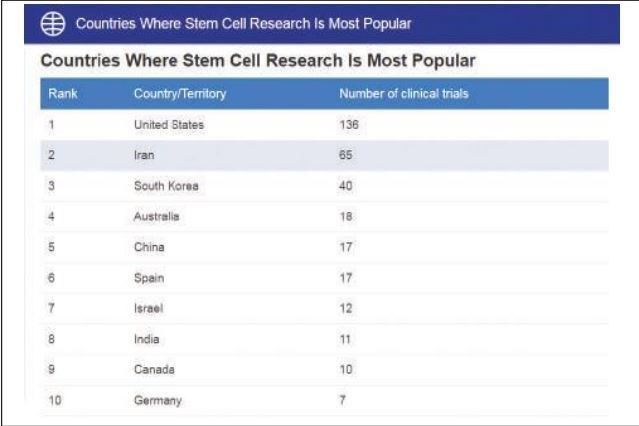Click the South Korea cell
Image resolution: width=639 pixels, height=426 pixels.
point(166,186)
